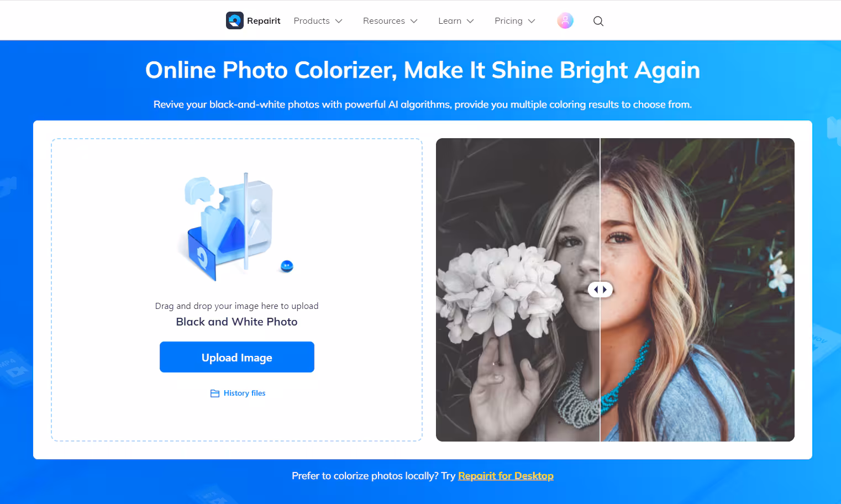Click the folder icon beside History files

[215, 393]
